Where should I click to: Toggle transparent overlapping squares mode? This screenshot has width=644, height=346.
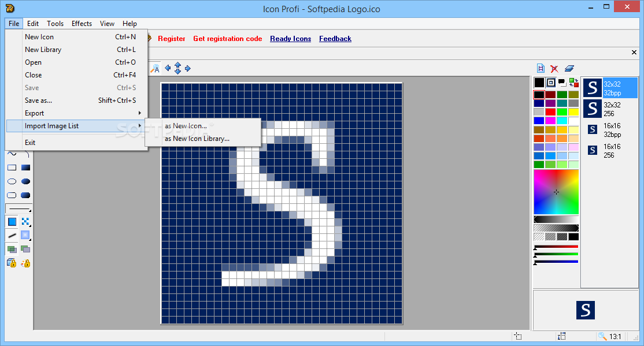click(x=25, y=249)
